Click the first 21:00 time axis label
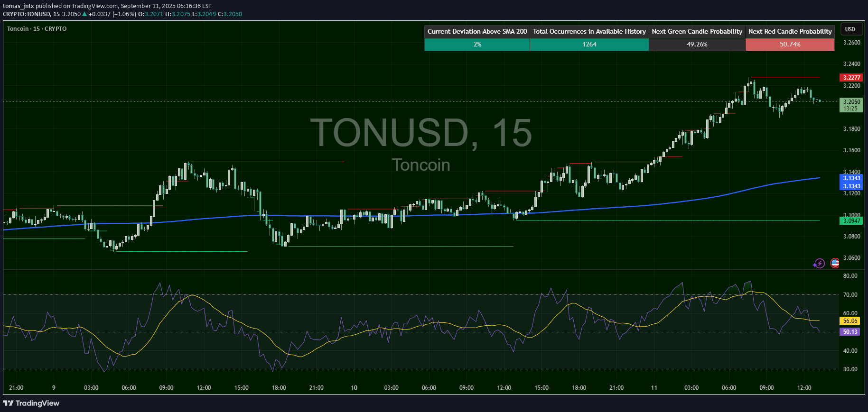Screen dimensions: 868x412 [x=16, y=388]
